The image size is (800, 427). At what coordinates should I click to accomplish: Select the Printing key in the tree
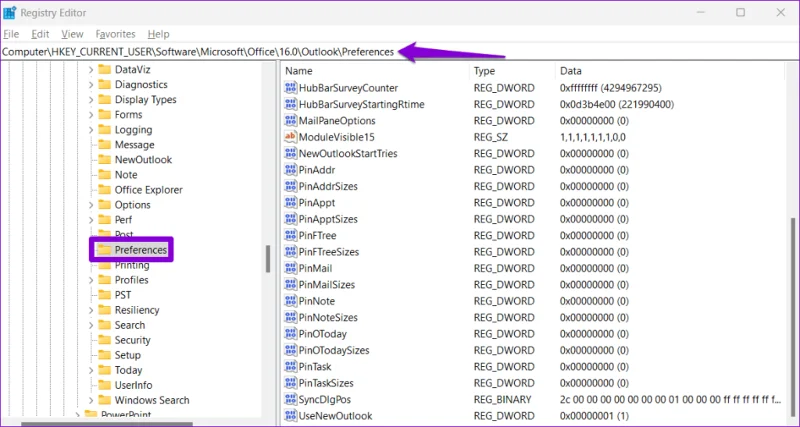pos(132,265)
